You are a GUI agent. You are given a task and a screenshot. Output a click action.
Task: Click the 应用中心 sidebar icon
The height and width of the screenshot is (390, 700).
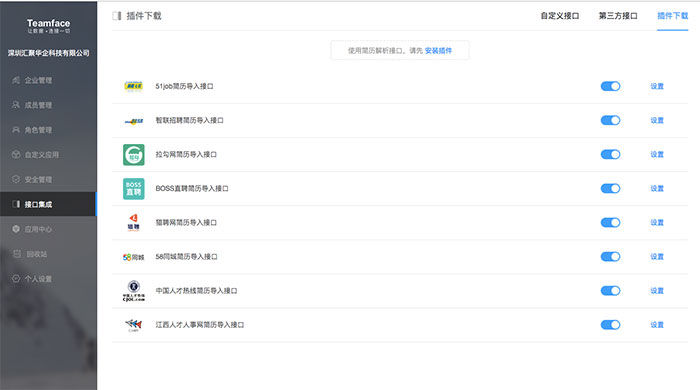tap(16, 229)
